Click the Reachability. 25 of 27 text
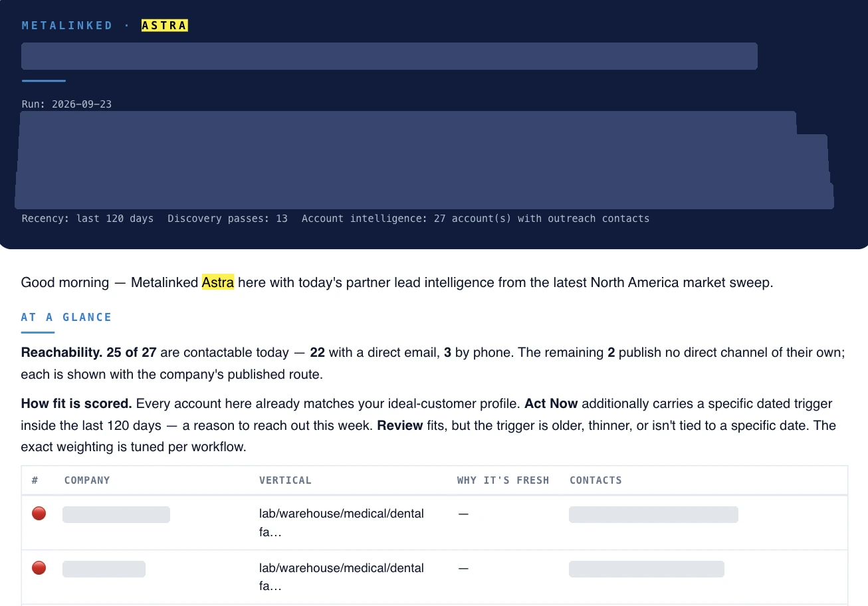 pos(88,352)
